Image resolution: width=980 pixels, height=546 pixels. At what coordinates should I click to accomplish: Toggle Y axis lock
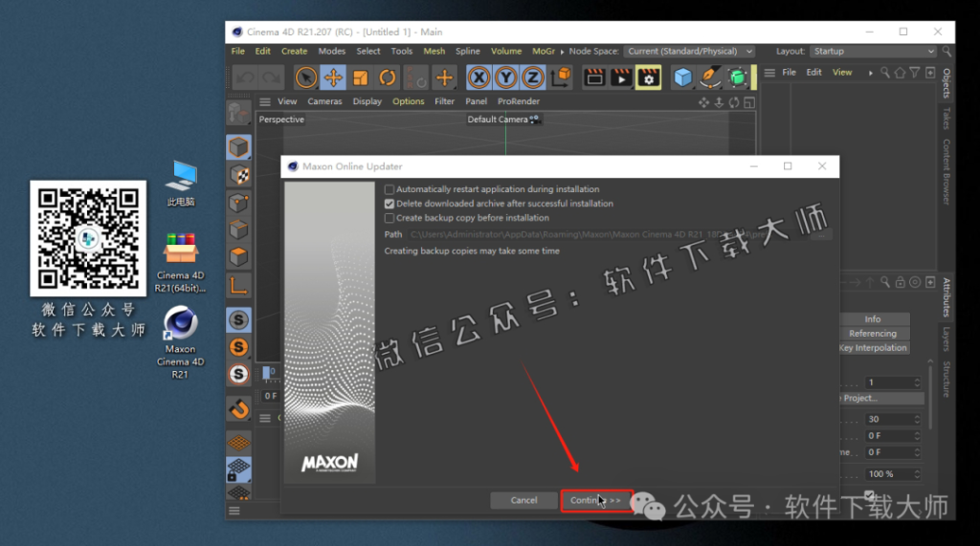coord(505,77)
